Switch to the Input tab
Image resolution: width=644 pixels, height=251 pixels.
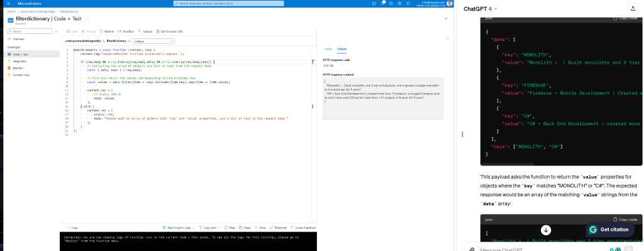click(328, 49)
